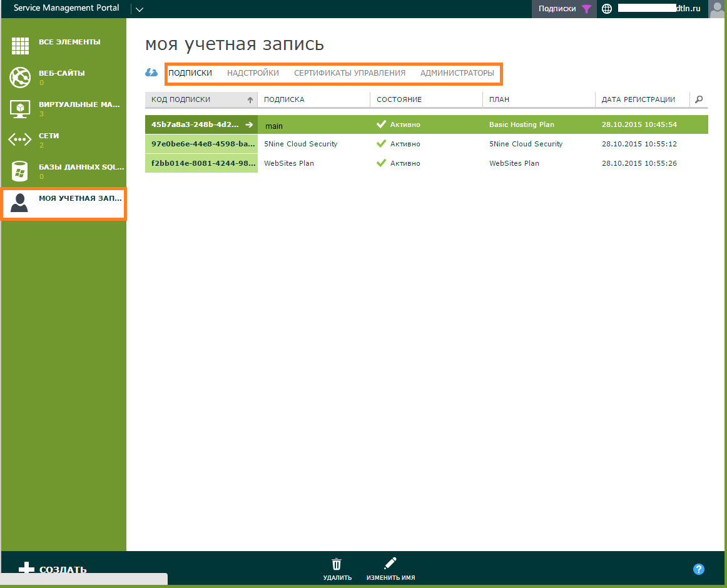Open the All Items grid icon

pyautogui.click(x=20, y=46)
